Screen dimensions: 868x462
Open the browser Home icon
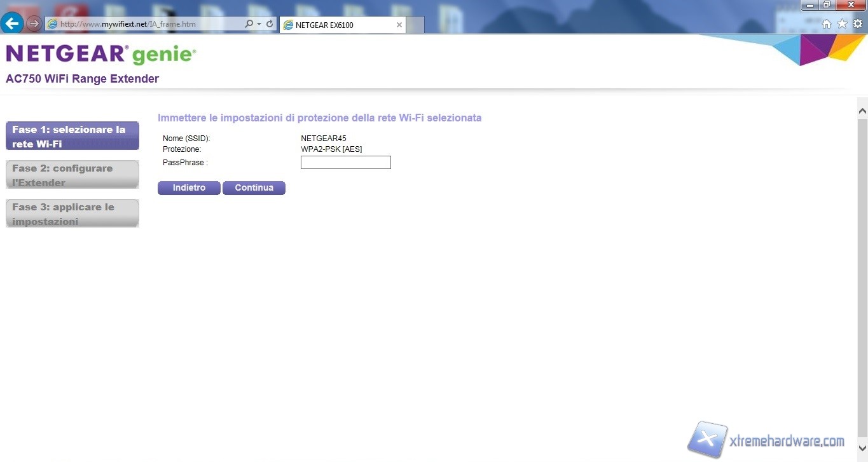(x=826, y=24)
